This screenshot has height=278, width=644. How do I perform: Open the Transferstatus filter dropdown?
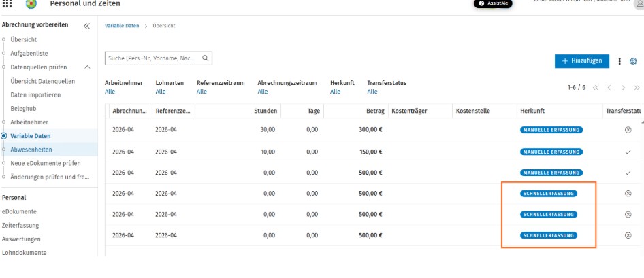[x=372, y=92]
